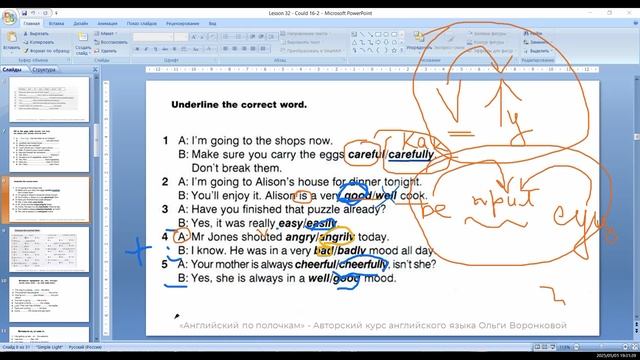
Task: Open the Выделить select dropdown
Action: click(x=538, y=51)
